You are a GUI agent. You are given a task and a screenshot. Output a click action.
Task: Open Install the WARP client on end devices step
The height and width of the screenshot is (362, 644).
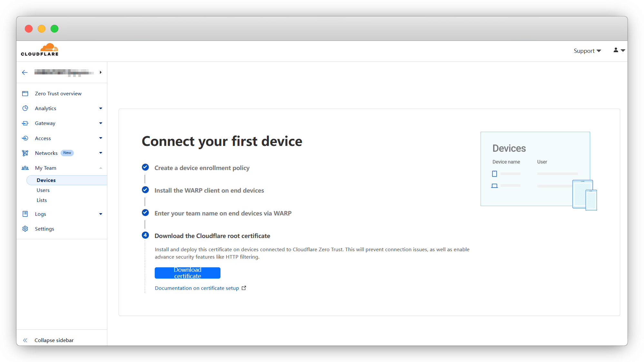click(x=209, y=190)
